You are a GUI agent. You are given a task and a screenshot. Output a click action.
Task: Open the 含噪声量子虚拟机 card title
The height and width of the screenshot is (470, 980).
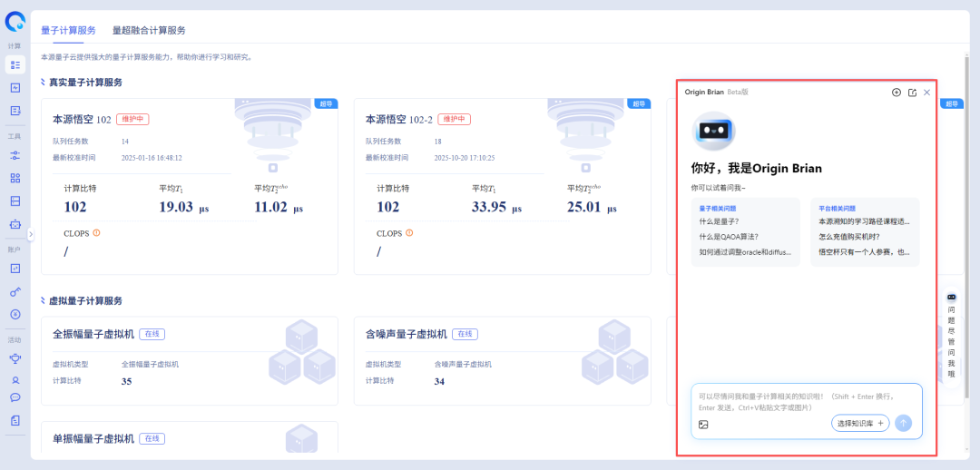[x=407, y=335]
